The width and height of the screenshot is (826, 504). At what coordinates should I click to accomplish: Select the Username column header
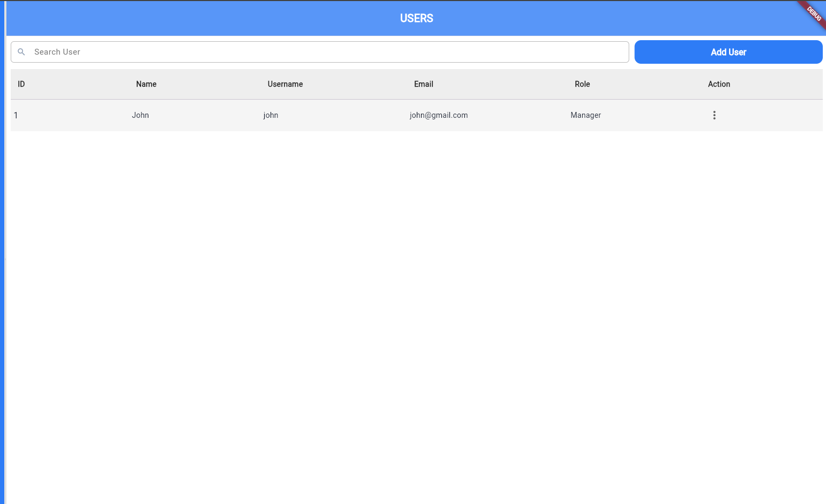[x=285, y=84]
